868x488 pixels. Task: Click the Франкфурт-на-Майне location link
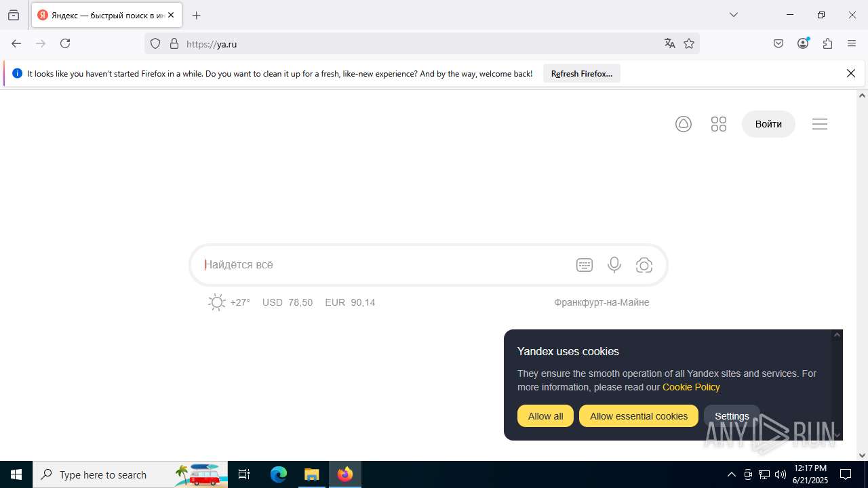coord(601,302)
